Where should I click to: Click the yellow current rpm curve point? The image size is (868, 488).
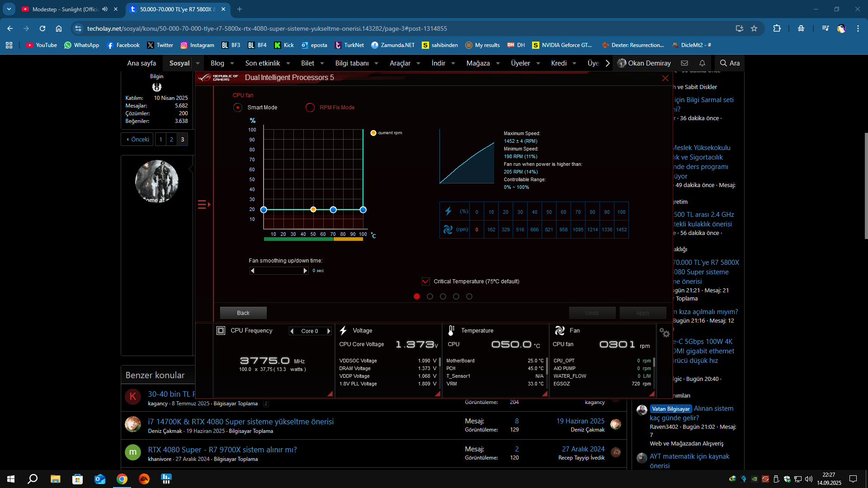pyautogui.click(x=313, y=210)
